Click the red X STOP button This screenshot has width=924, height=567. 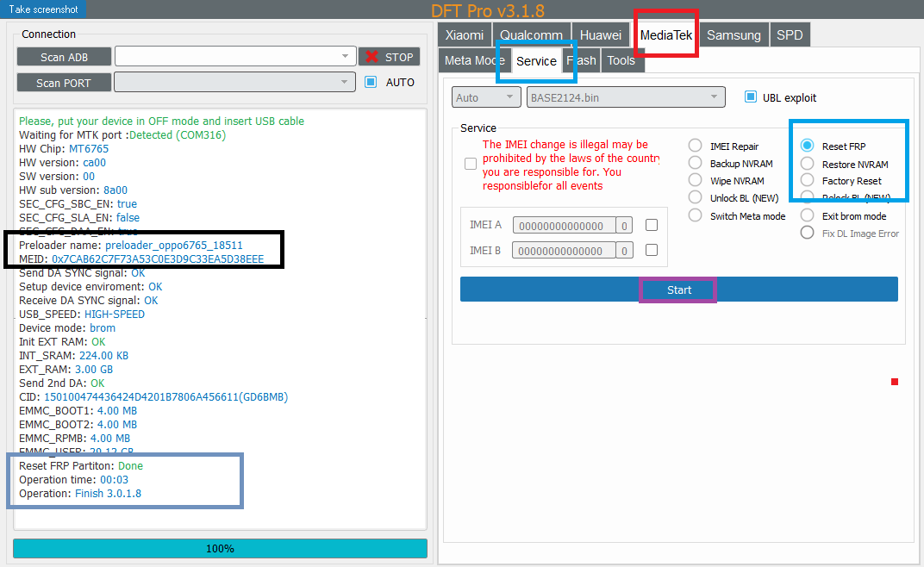(389, 57)
